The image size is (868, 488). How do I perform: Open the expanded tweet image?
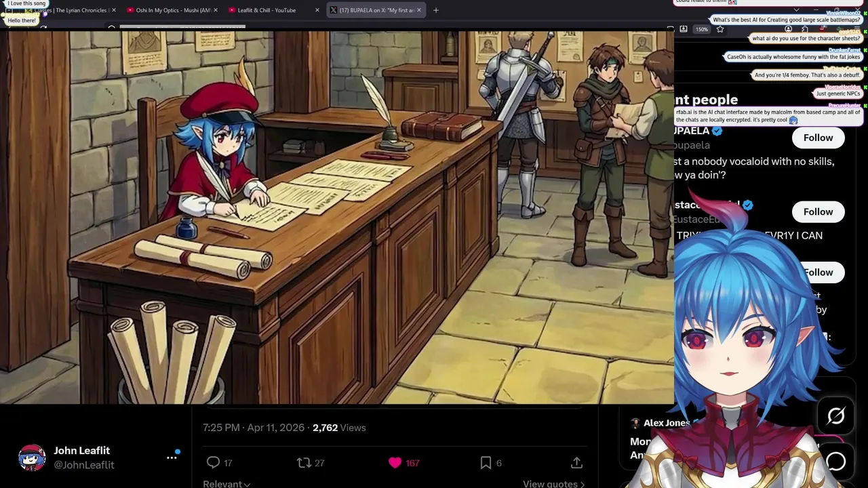point(337,217)
